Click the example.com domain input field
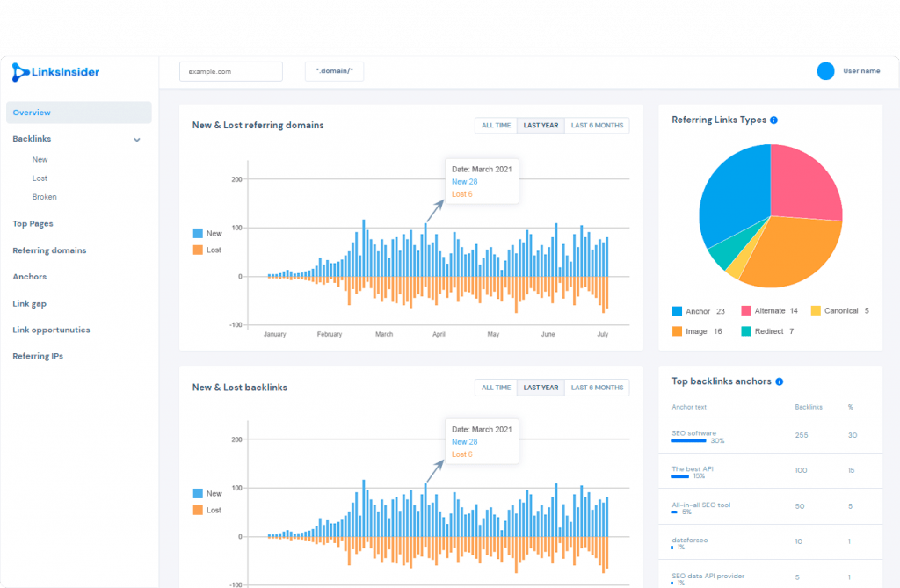900x588 pixels. pos(231,72)
